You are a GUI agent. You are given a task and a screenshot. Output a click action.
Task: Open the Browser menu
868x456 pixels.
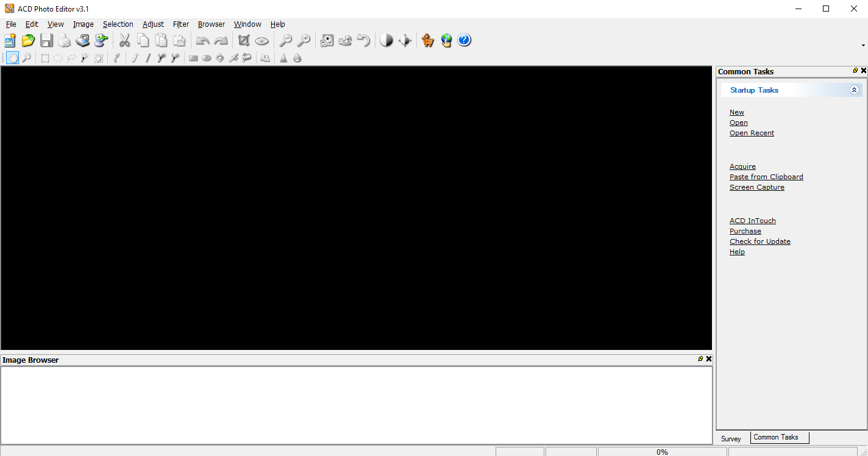tap(212, 24)
